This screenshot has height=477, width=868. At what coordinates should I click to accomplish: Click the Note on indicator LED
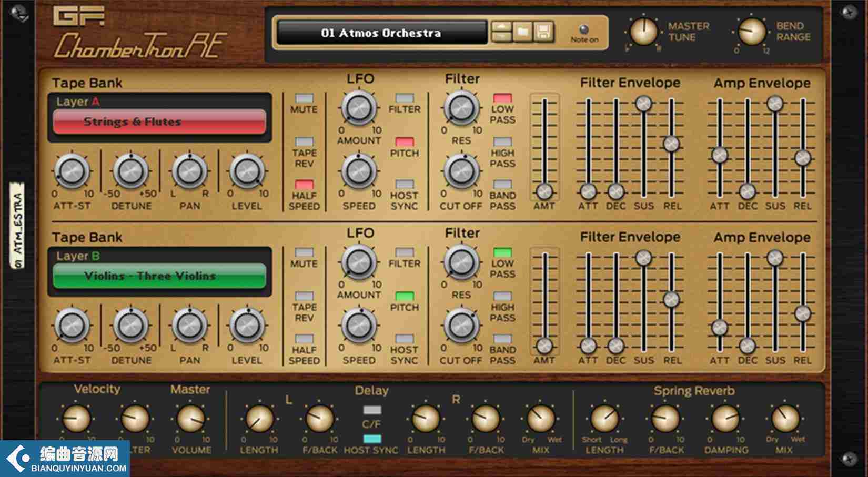[x=584, y=29]
